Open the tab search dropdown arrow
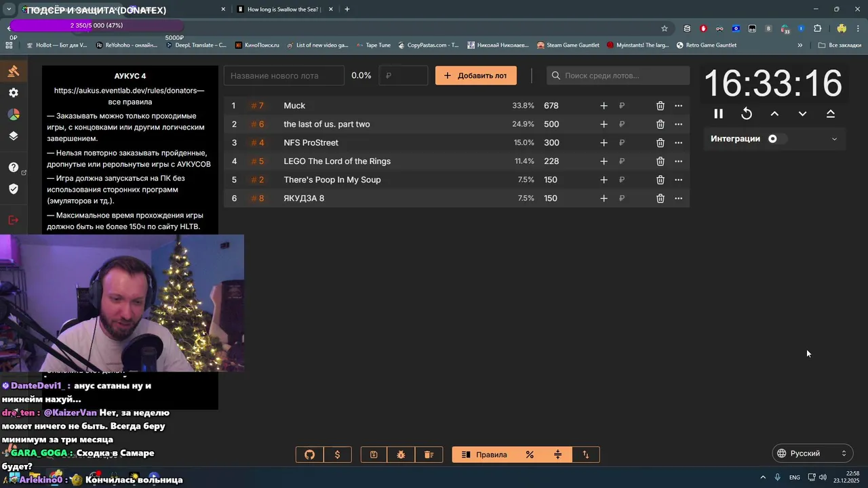 [9, 9]
